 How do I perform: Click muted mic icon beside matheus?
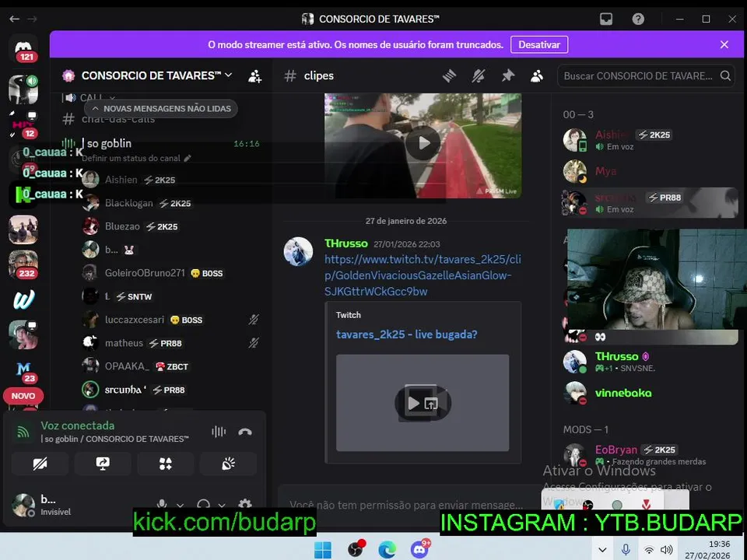254,342
